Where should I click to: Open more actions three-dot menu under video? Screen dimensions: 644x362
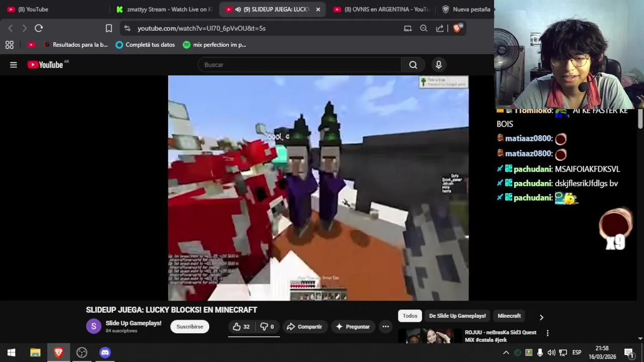click(x=385, y=327)
